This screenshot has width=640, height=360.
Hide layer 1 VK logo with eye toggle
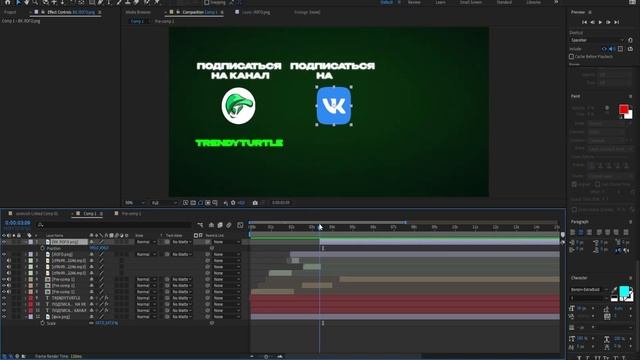coord(4,242)
